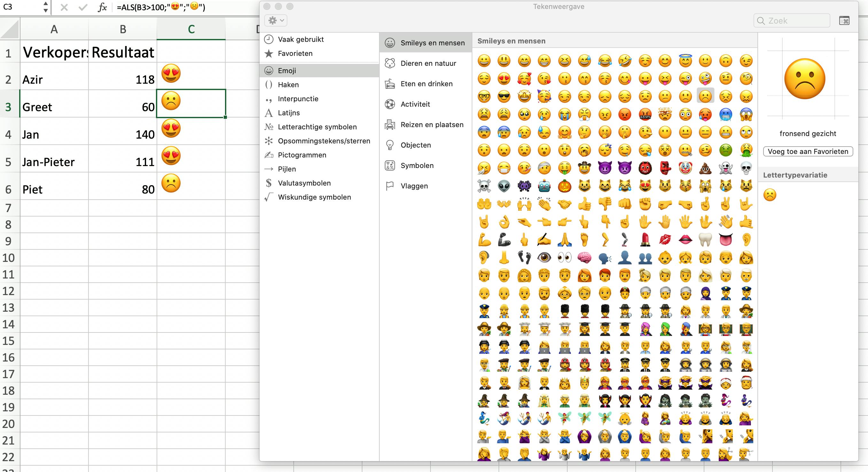Open the fx insert function button
Viewport: 868px width, 472px height.
coord(102,7)
